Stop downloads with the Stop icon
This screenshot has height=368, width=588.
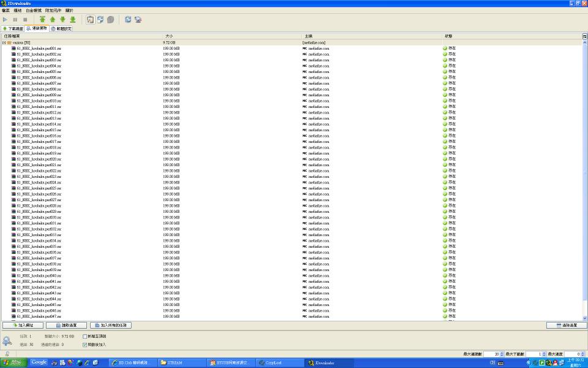24,19
